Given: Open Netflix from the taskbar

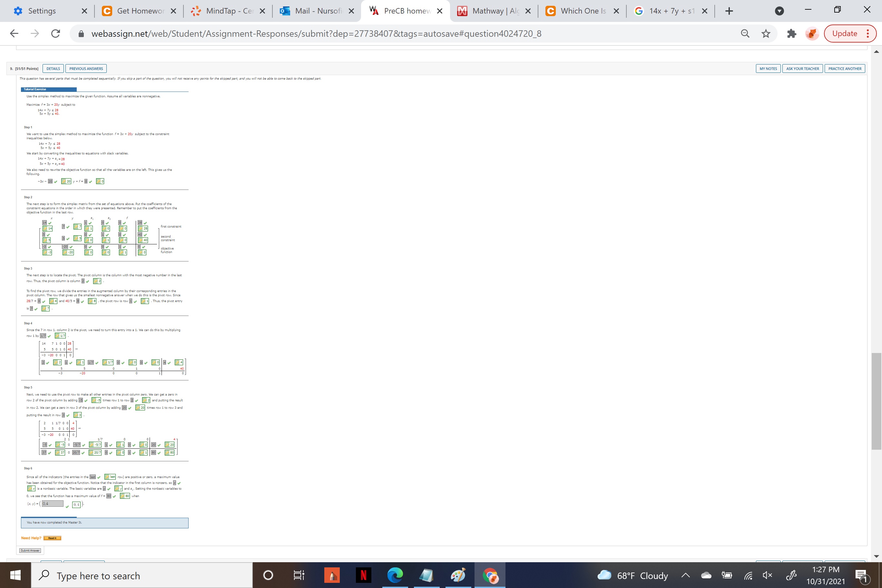Looking at the screenshot, I should [363, 575].
